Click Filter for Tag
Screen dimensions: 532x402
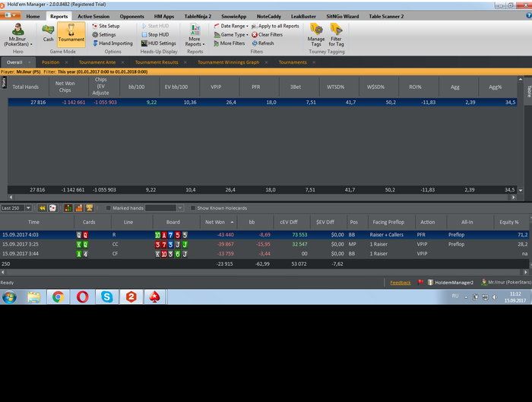[x=336, y=35]
